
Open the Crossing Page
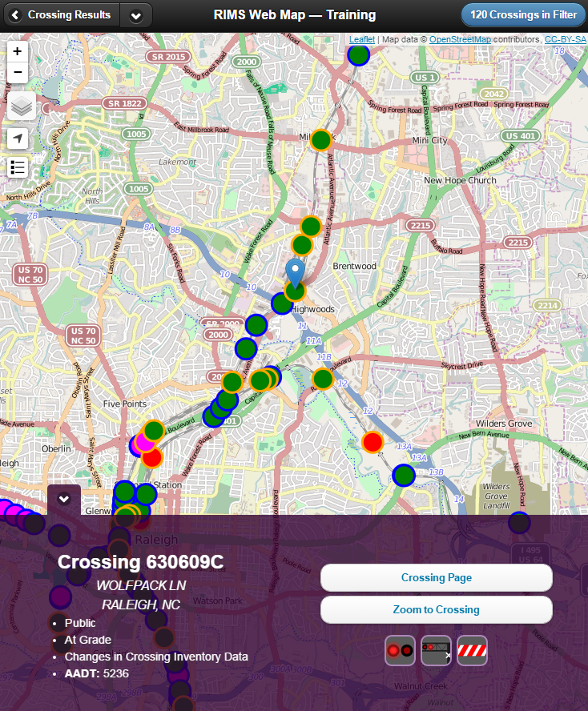(436, 577)
